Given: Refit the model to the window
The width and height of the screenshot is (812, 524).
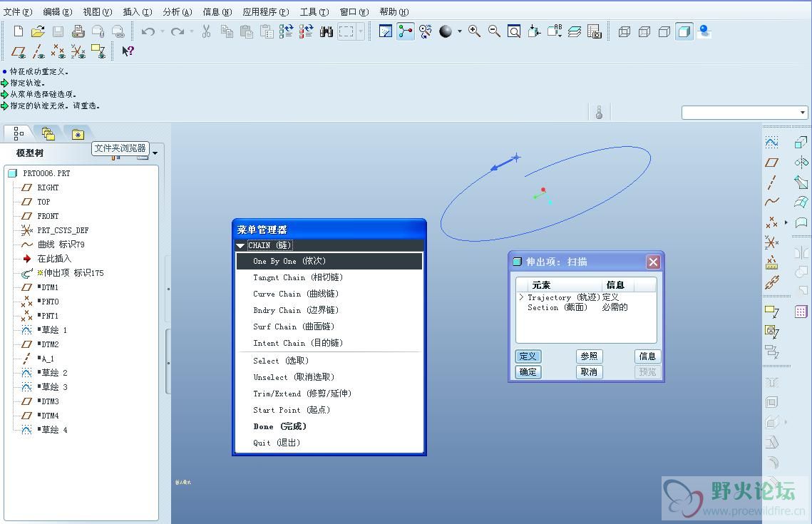Looking at the screenshot, I should click(514, 31).
